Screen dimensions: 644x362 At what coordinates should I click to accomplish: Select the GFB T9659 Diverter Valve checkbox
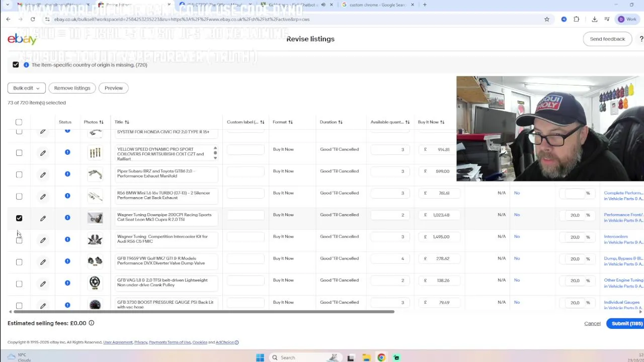(x=19, y=262)
